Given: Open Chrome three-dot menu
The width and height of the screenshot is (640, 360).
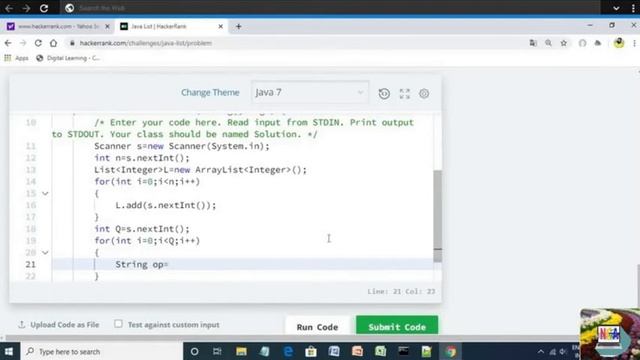Looking at the screenshot, I should click(x=634, y=43).
